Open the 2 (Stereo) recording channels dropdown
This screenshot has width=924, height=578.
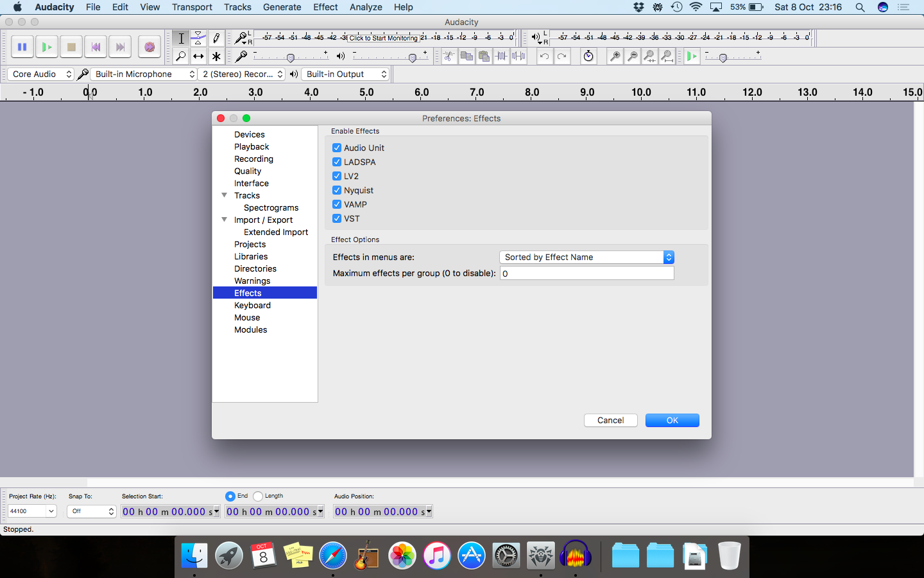tap(242, 74)
